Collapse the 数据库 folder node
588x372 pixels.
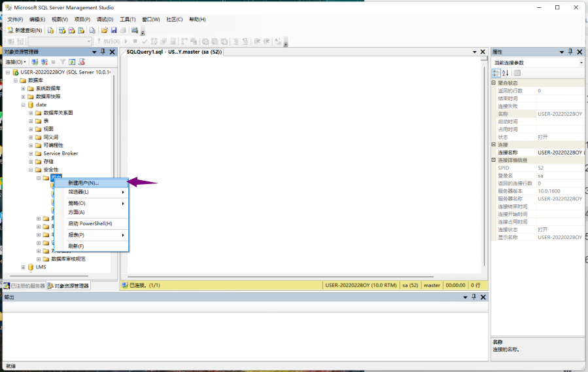pyautogui.click(x=16, y=81)
